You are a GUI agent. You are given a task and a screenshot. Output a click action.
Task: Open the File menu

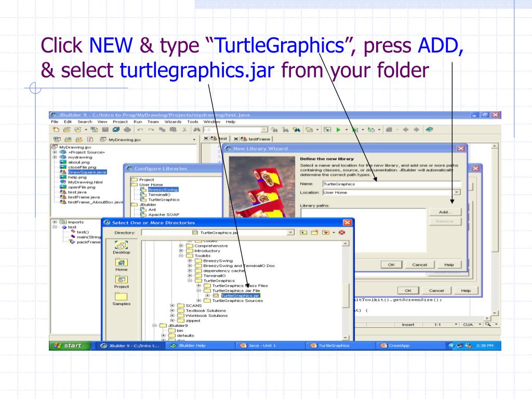[55, 122]
